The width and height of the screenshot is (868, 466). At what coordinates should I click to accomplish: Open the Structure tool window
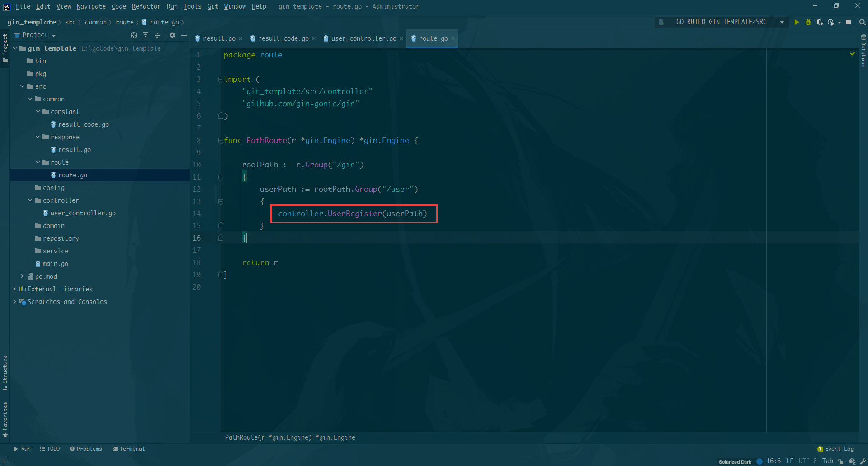pos(5,373)
